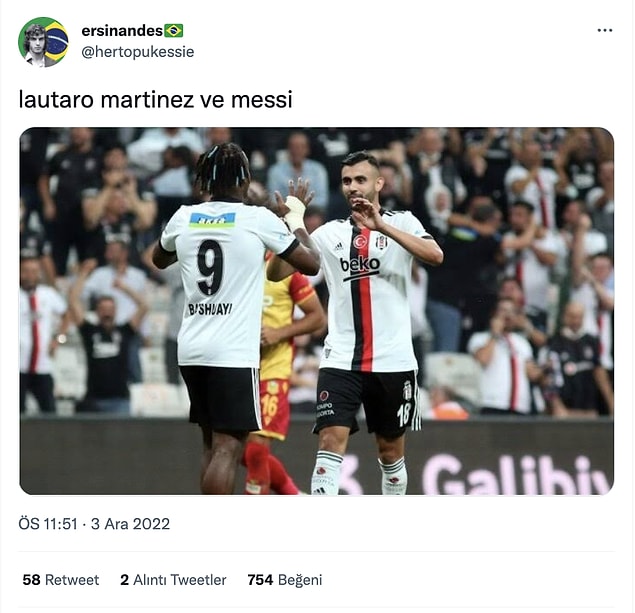Click the black-and-white portrait in the avatar

click(34, 45)
